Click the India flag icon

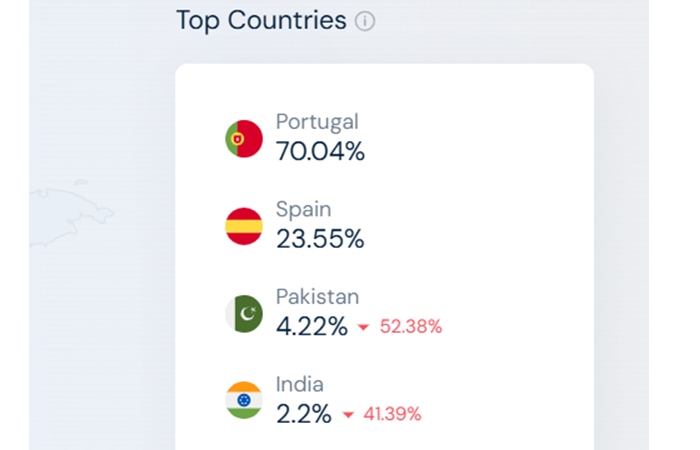[244, 400]
